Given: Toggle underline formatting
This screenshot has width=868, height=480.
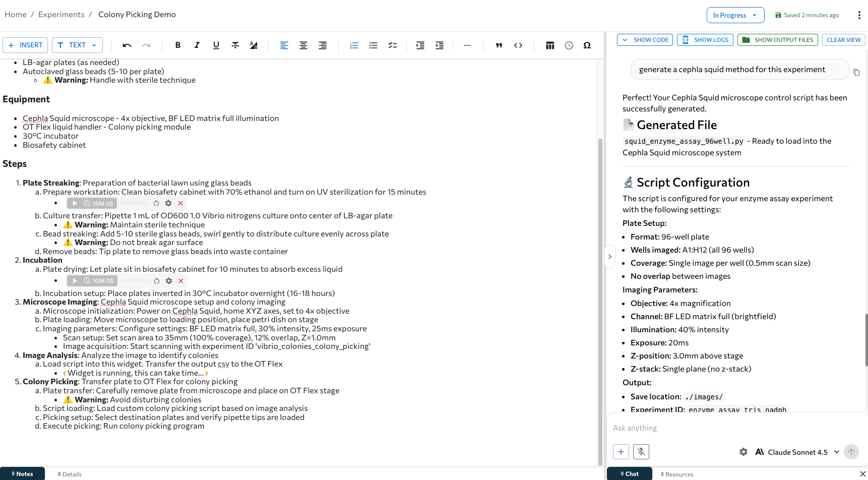Looking at the screenshot, I should click(x=216, y=45).
